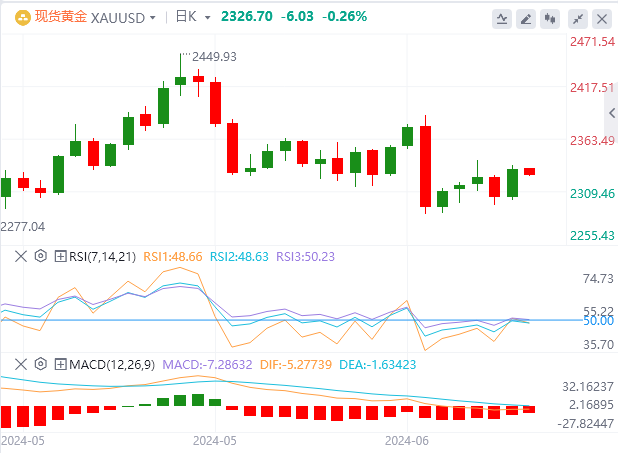Expand the RSI panel plus box
This screenshot has height=453, width=618.
(60, 256)
